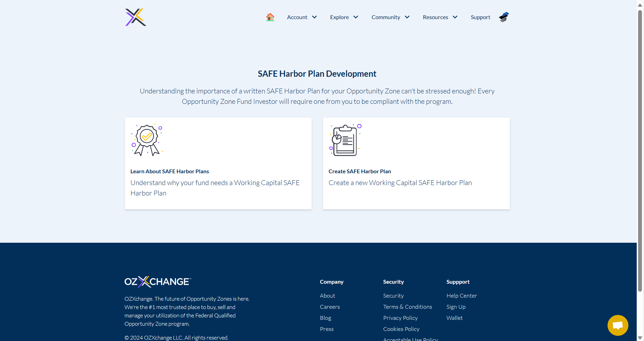Open Create SAFE Harbor Plan card

(x=416, y=164)
